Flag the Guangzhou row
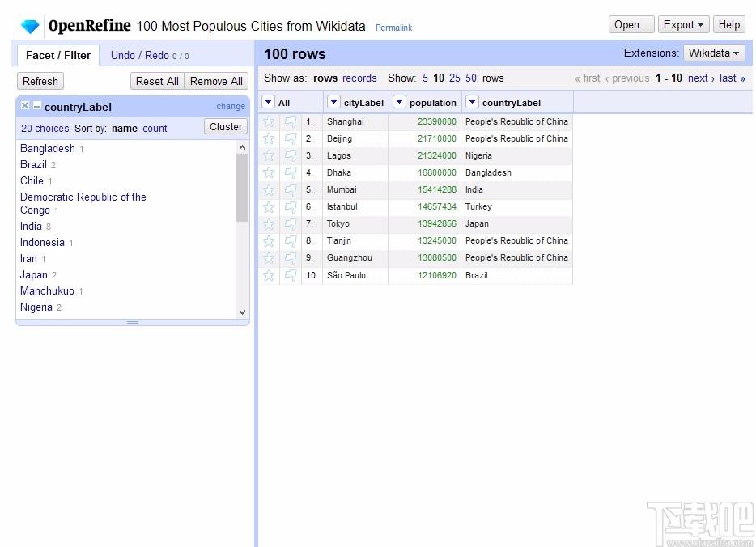This screenshot has height=547, width=756. click(x=291, y=258)
